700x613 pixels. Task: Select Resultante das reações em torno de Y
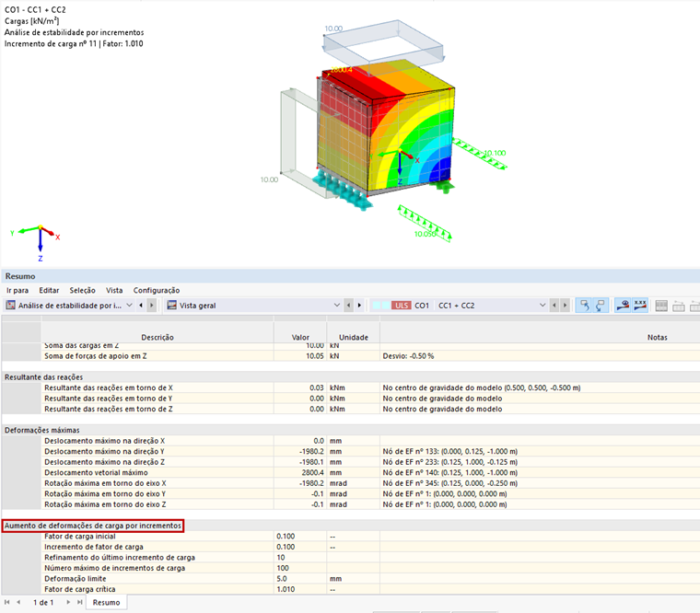pyautogui.click(x=350, y=399)
